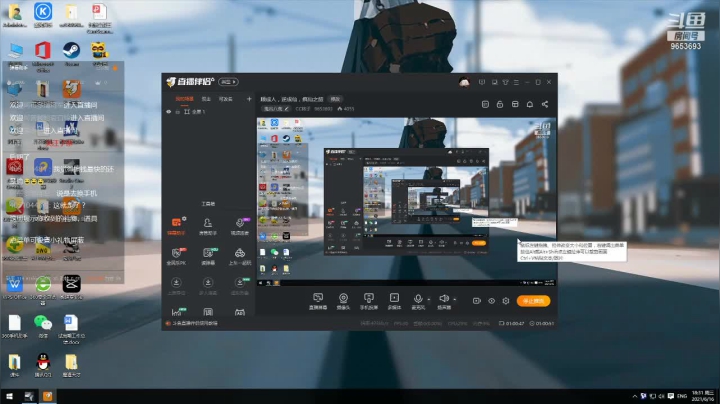Launch the 上车一起玩 tool

pyautogui.click(x=239, y=256)
